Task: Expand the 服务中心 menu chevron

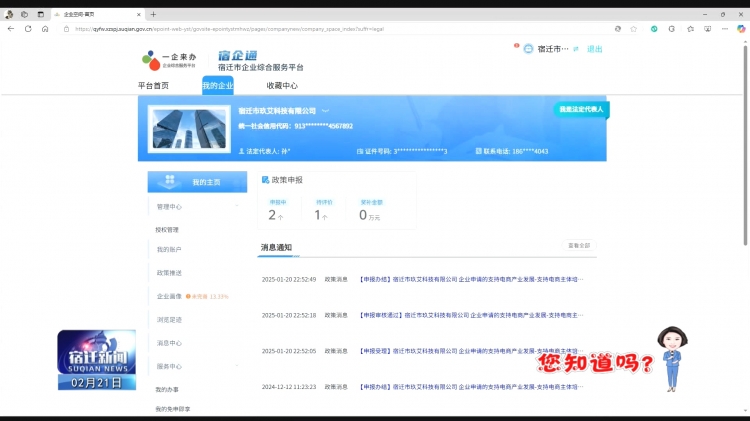Action: (237, 366)
